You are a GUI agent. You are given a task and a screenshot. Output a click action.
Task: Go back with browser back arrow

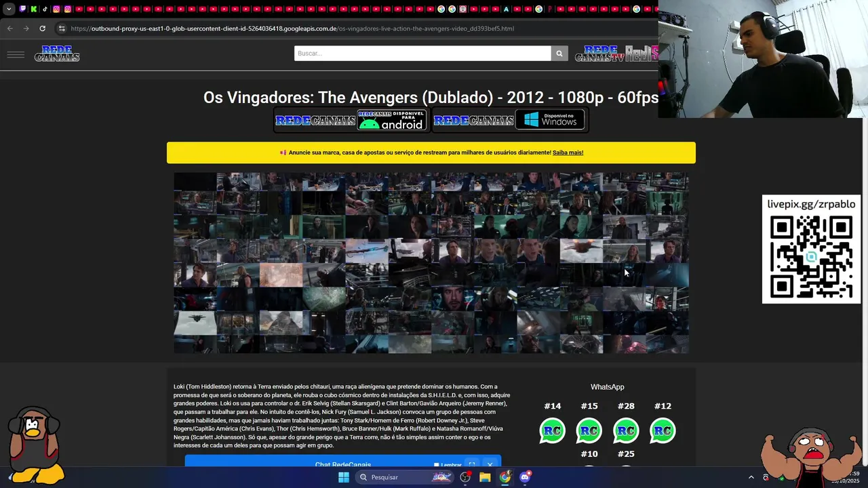9,28
